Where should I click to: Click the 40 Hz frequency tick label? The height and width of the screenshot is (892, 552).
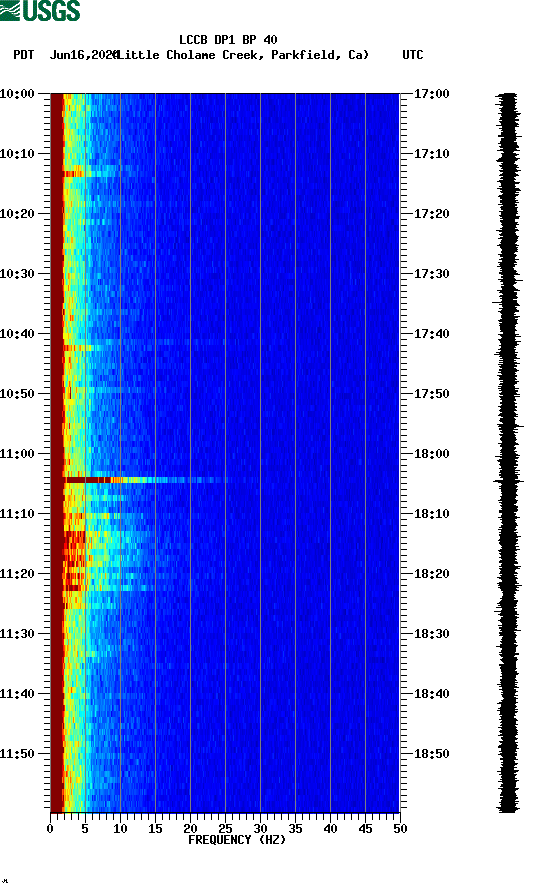pos(330,829)
